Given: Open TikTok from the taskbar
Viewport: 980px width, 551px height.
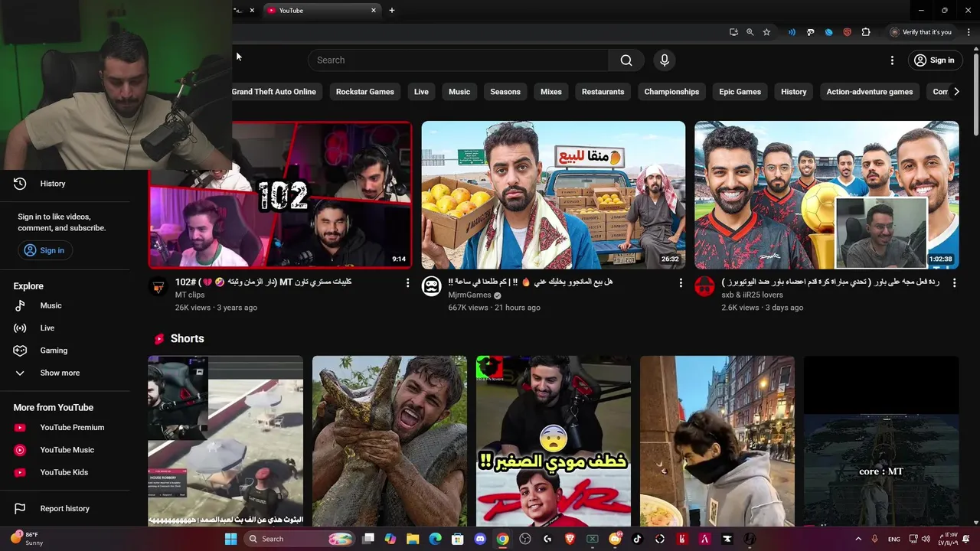Looking at the screenshot, I should 637,539.
